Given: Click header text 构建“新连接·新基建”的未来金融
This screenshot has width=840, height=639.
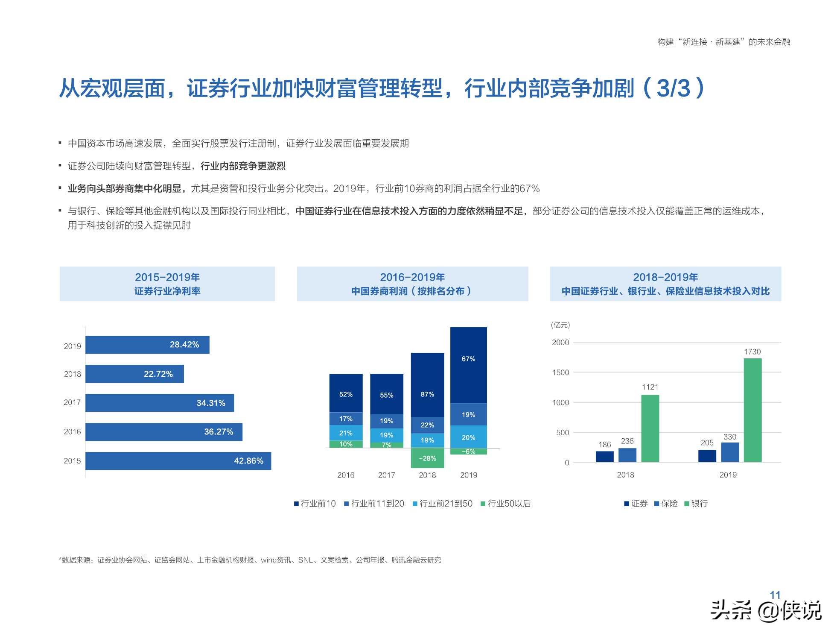Looking at the screenshot, I should click(x=723, y=42).
